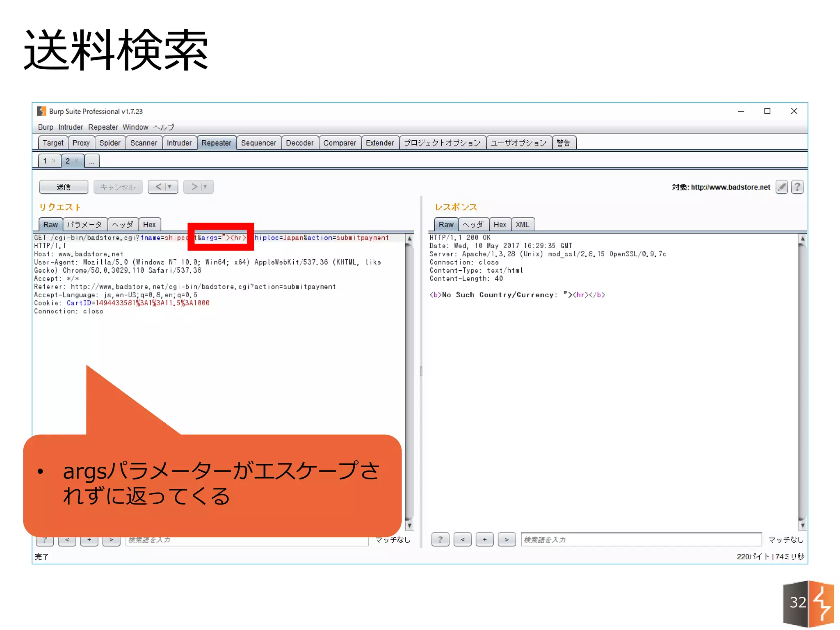This screenshot has height=630, width=840.
Task: Switch to the Sequencer tab
Action: [x=259, y=143]
